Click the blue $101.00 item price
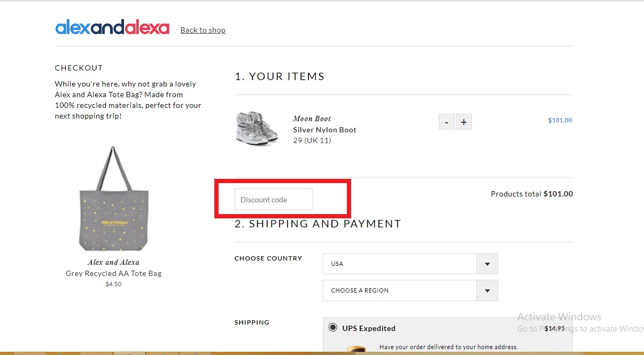Screen dimensions: 644x355 coord(560,120)
